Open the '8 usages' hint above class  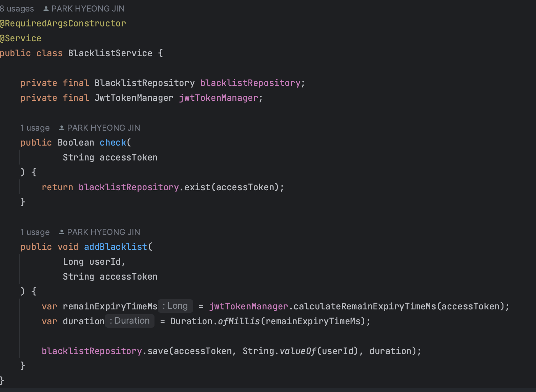[17, 9]
